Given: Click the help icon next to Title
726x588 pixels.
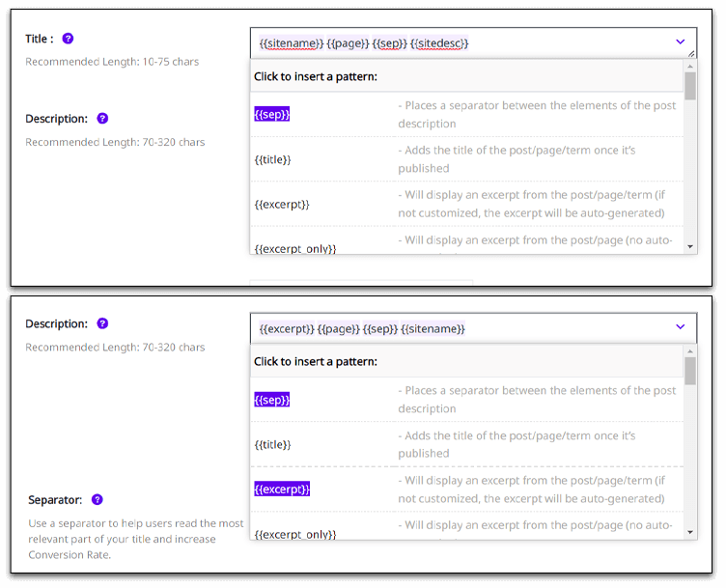Looking at the screenshot, I should 68,39.
